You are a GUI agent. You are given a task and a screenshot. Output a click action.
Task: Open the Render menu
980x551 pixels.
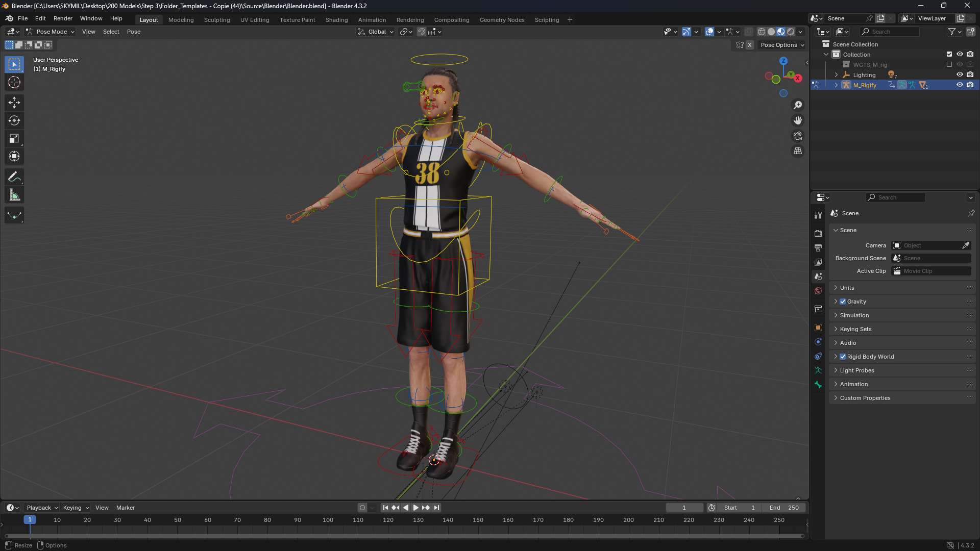pyautogui.click(x=63, y=18)
